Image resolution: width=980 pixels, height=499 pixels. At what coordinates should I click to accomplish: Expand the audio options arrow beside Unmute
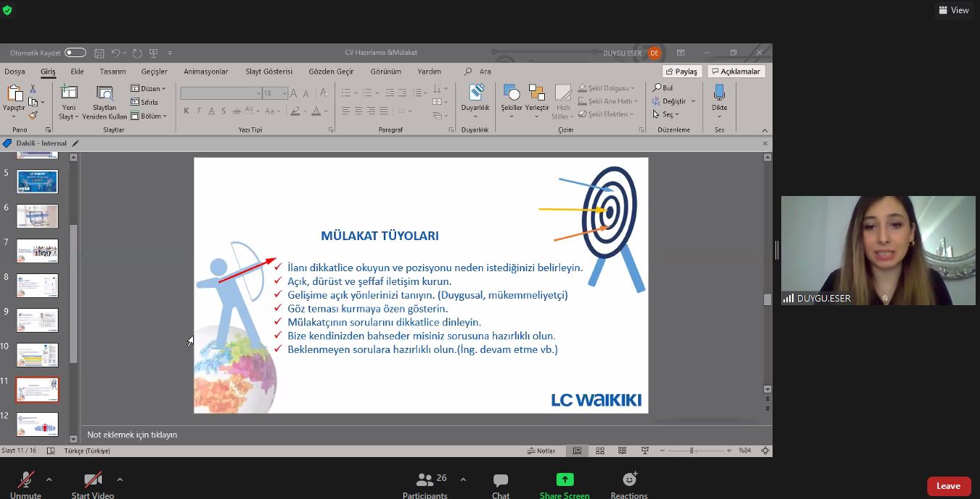point(49,479)
